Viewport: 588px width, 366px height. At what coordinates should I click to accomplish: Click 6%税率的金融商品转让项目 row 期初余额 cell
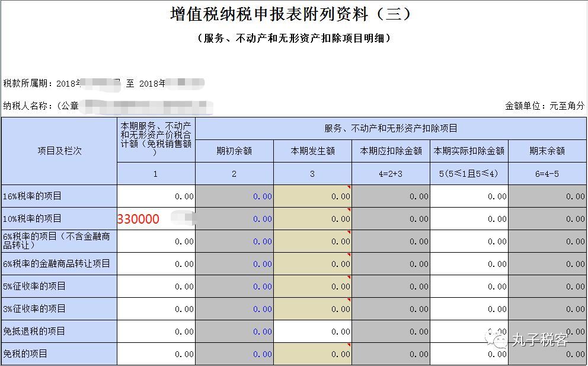click(234, 264)
